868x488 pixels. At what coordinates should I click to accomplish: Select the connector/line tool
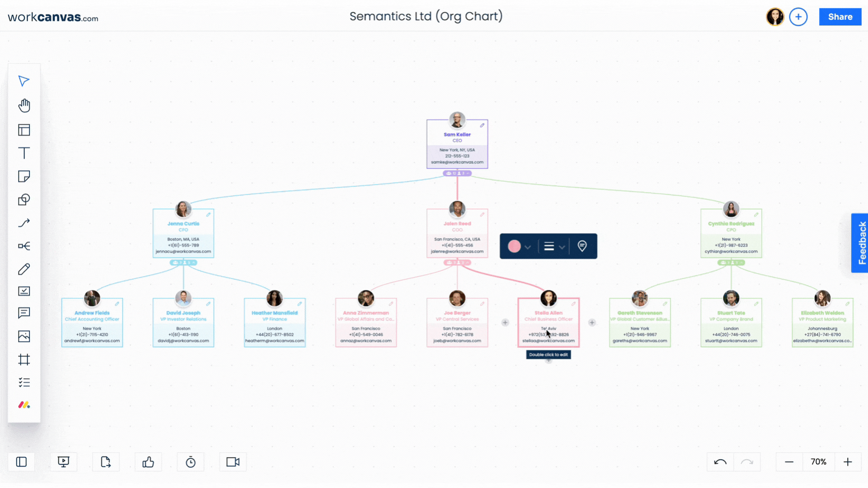click(x=23, y=222)
